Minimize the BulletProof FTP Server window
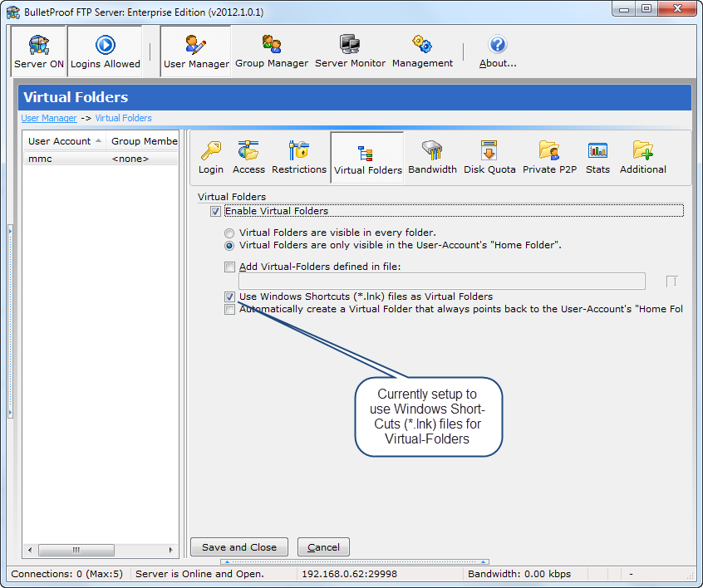Image resolution: width=703 pixels, height=588 pixels. [x=624, y=9]
